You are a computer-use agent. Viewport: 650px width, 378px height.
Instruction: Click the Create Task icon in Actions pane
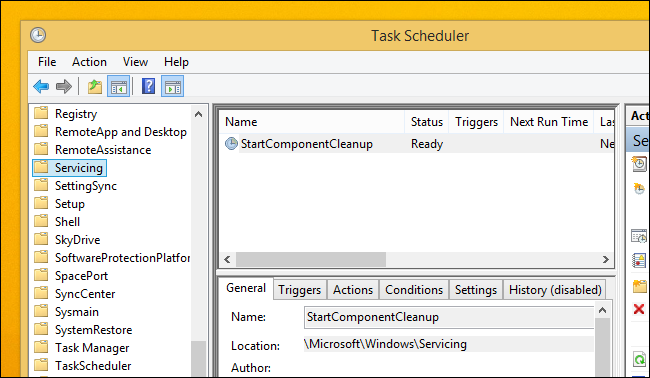[x=639, y=189]
